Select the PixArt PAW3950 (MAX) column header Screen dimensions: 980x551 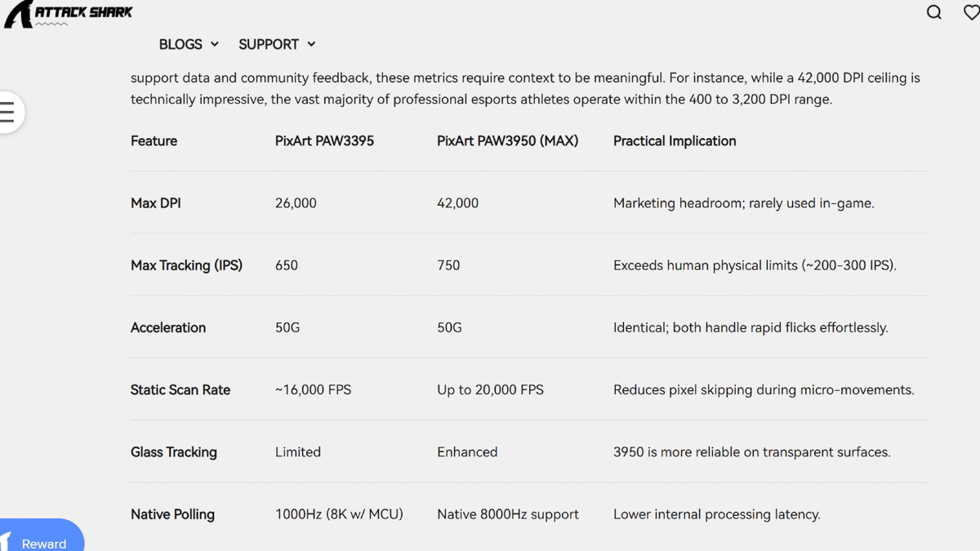[x=507, y=140]
